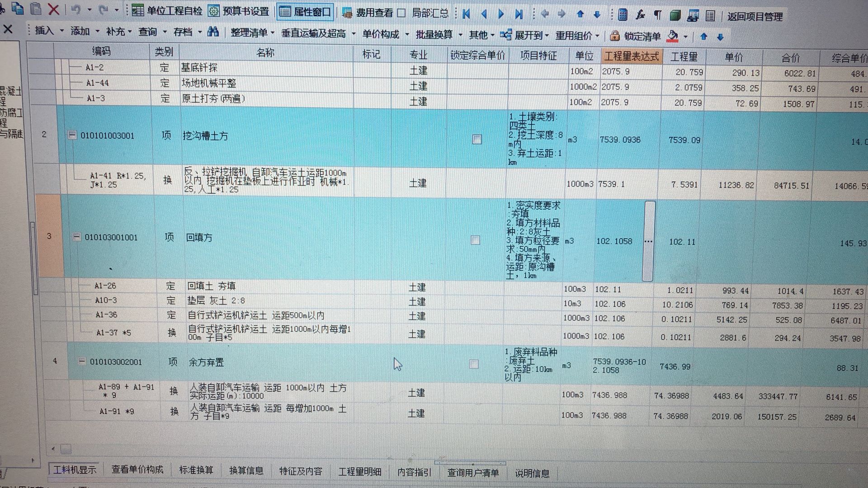Click the paint bucket fill color icon
Image resolution: width=868 pixels, height=488 pixels.
click(x=673, y=36)
